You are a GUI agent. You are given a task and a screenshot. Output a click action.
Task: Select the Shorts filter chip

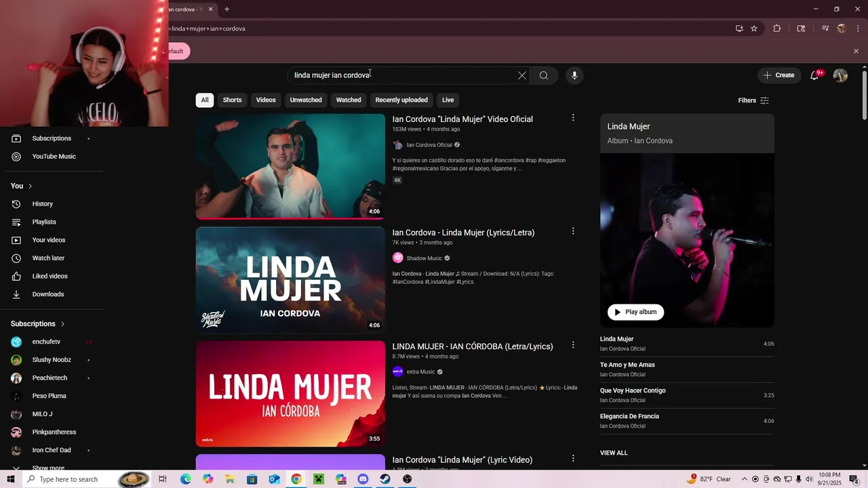233,100
